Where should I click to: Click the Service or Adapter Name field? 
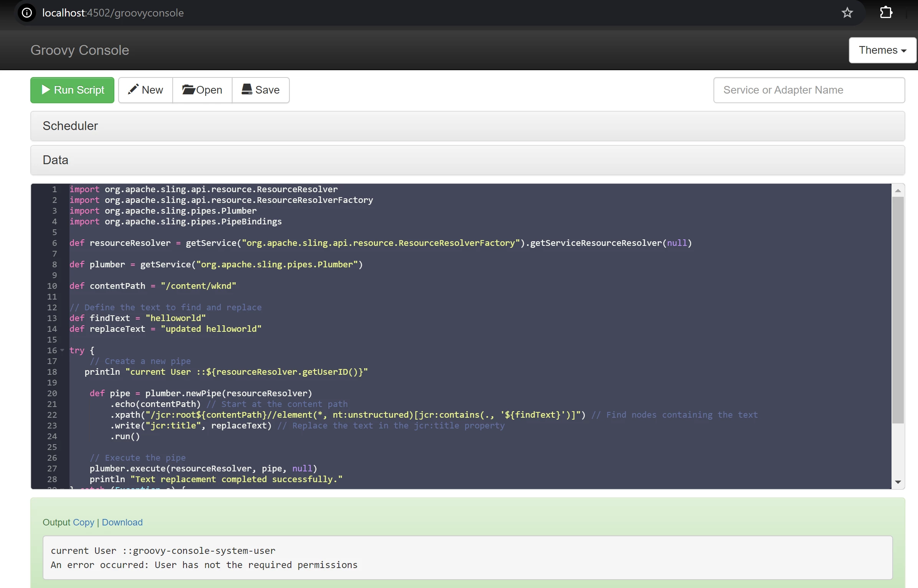pos(809,90)
